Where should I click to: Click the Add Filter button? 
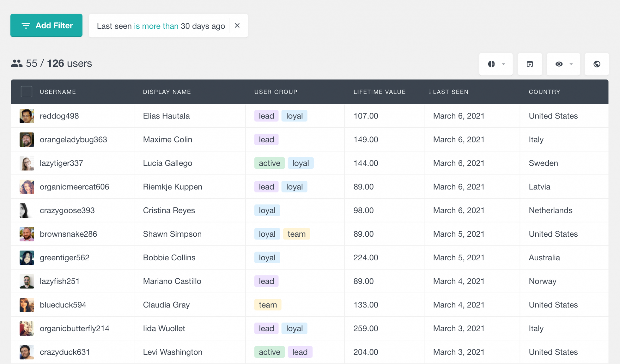click(x=46, y=25)
